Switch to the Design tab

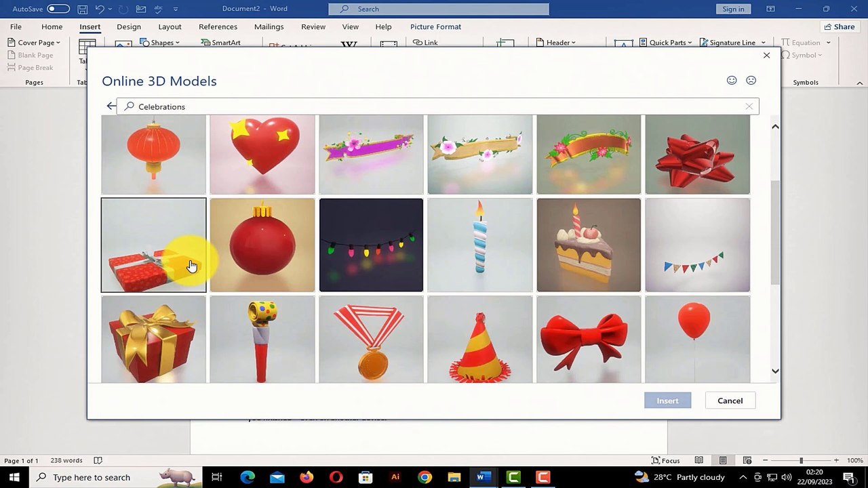tap(129, 26)
